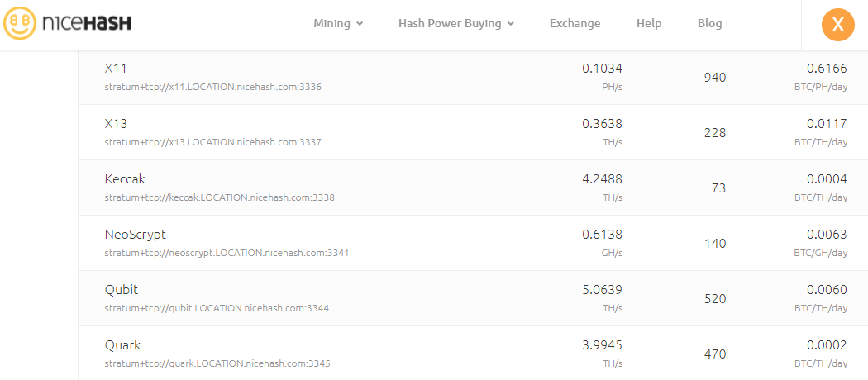
Task: Open the orange X user avatar
Action: click(838, 24)
